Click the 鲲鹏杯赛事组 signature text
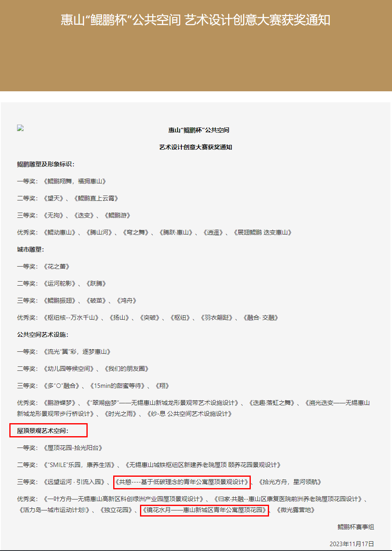This screenshot has width=392, height=551. (355, 527)
